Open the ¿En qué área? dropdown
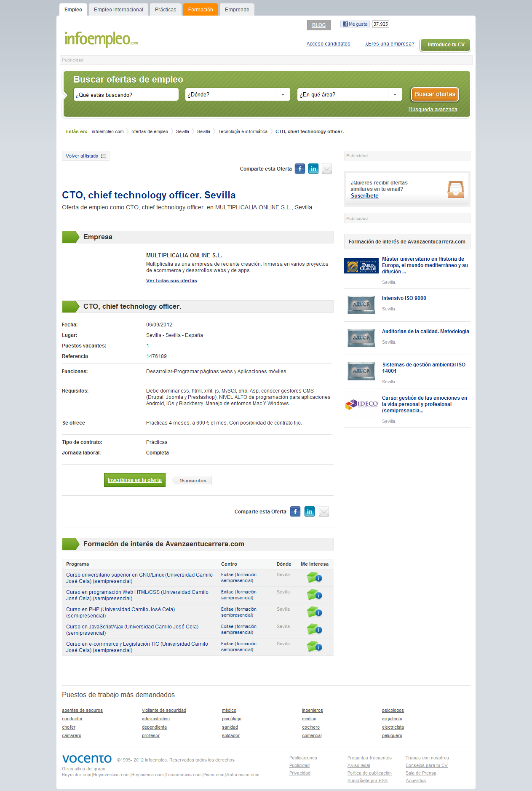This screenshot has height=791, width=532. click(350, 94)
